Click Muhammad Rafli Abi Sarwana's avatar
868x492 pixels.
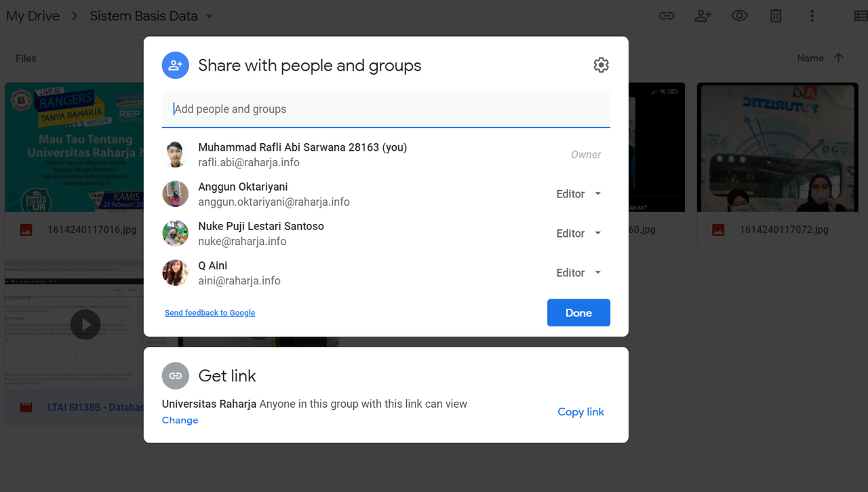click(x=175, y=155)
